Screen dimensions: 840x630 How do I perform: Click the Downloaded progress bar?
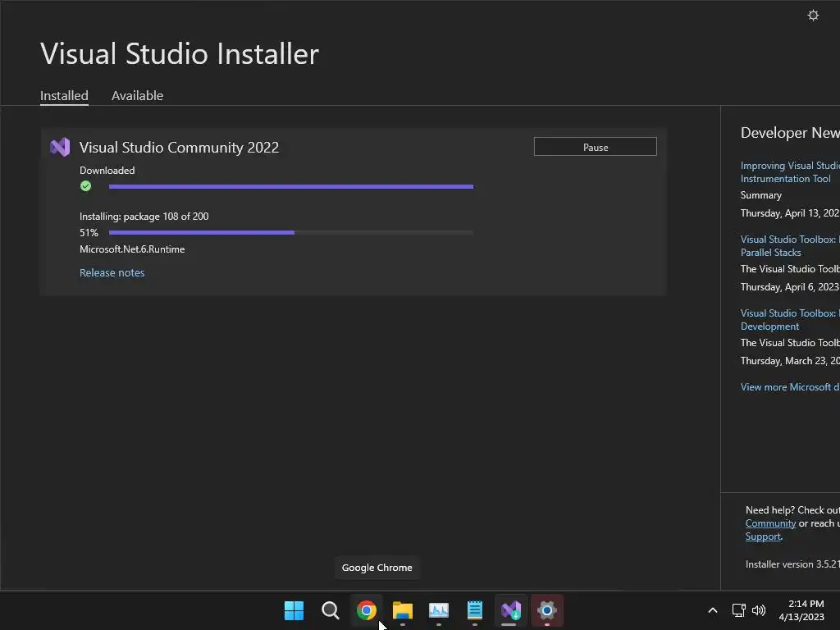pyautogui.click(x=291, y=186)
